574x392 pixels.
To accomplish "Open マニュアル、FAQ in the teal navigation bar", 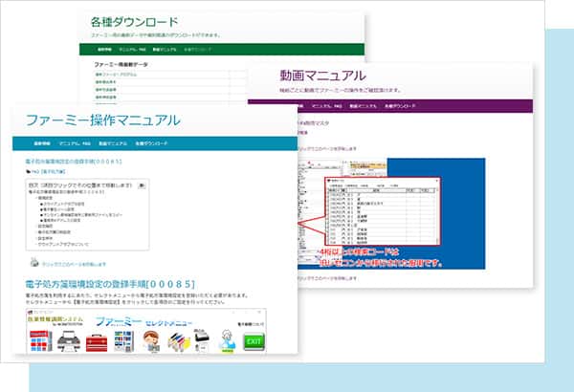I will [x=75, y=143].
